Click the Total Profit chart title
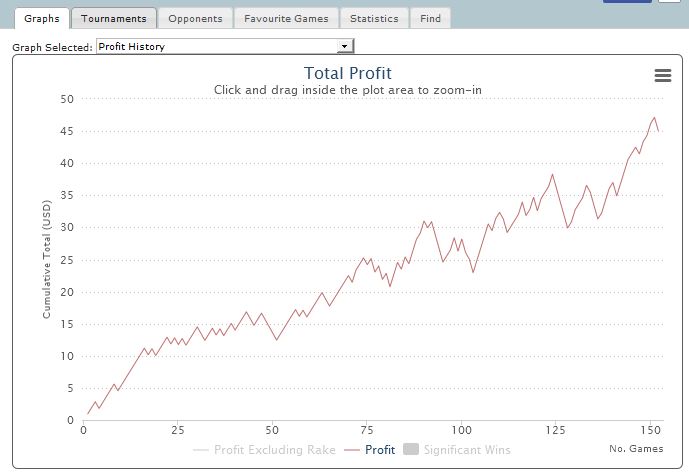689x473 pixels. (348, 73)
